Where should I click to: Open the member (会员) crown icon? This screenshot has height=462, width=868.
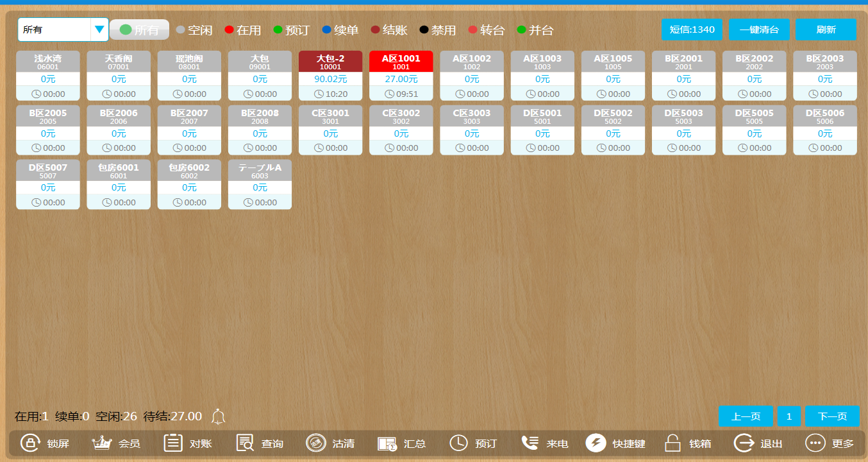[102, 443]
